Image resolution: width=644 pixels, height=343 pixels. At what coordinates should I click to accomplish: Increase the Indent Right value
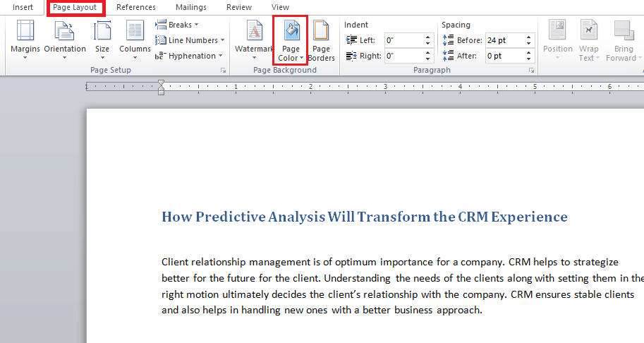(x=427, y=53)
